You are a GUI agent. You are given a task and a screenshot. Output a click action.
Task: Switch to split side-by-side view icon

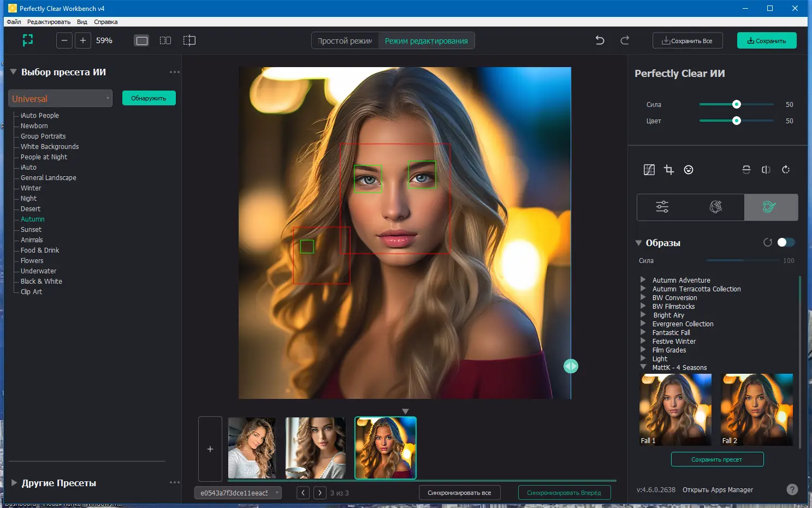165,40
